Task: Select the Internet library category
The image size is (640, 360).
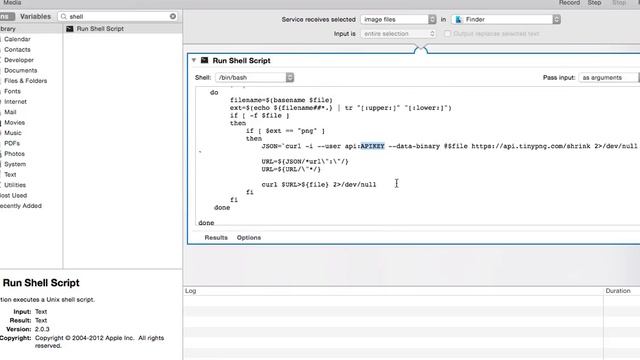Action: 15,102
